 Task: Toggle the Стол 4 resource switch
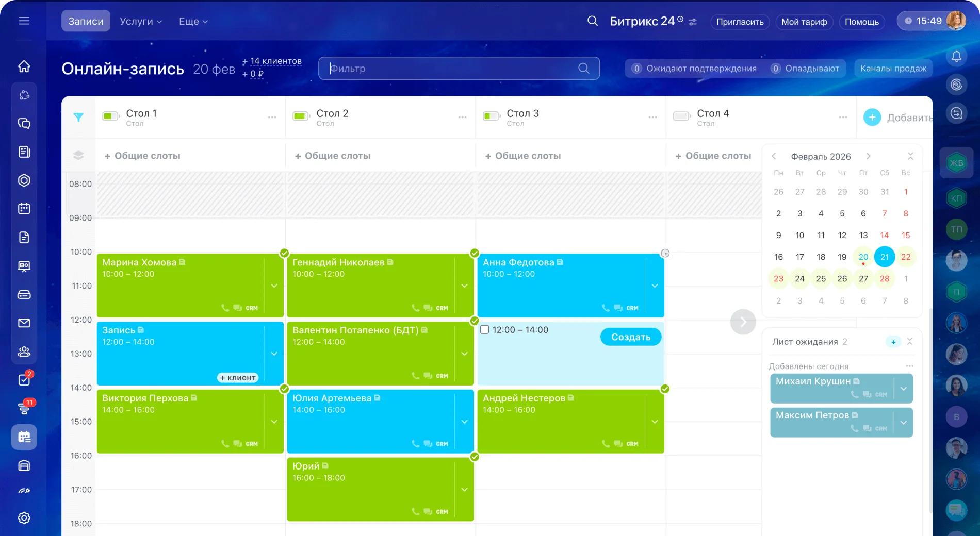click(681, 116)
